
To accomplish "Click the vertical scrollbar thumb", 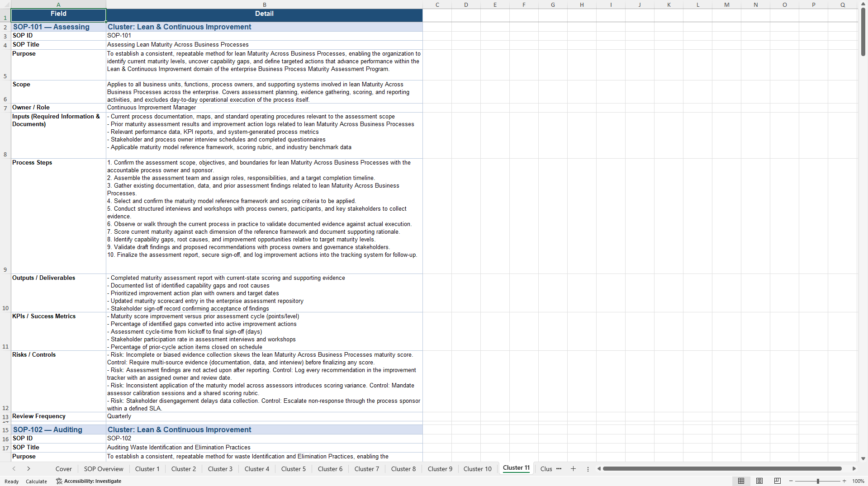I will pos(863,32).
